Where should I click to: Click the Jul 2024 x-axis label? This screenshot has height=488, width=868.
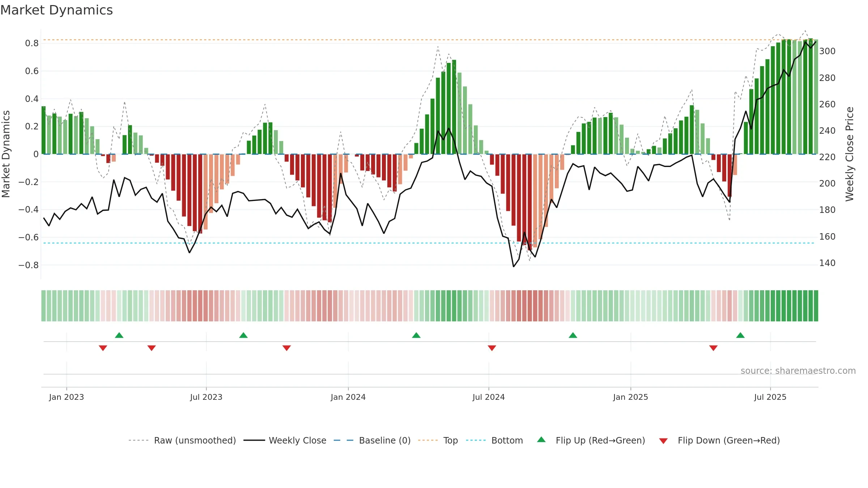[489, 397]
